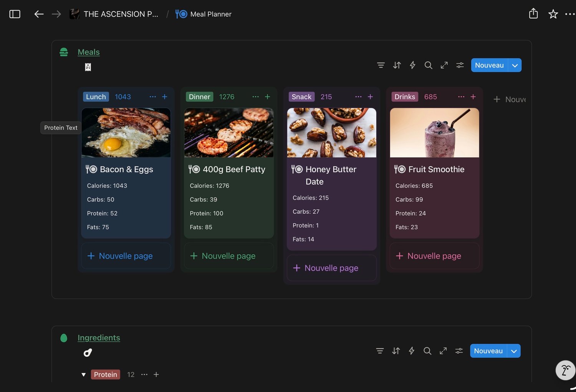Expand Ingredients database to full page
Viewport: 576px width, 392px height.
point(443,351)
